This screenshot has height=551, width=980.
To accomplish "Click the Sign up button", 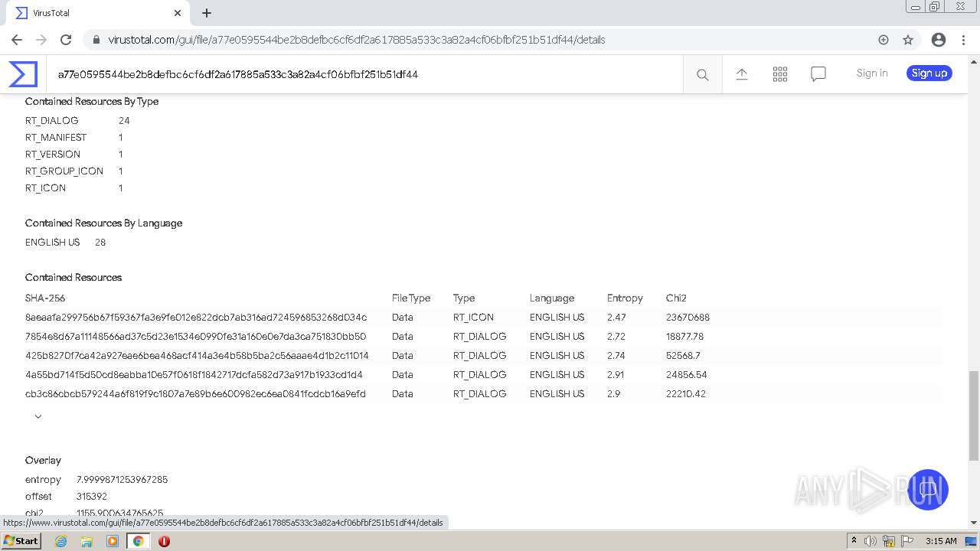I will 929,73.
